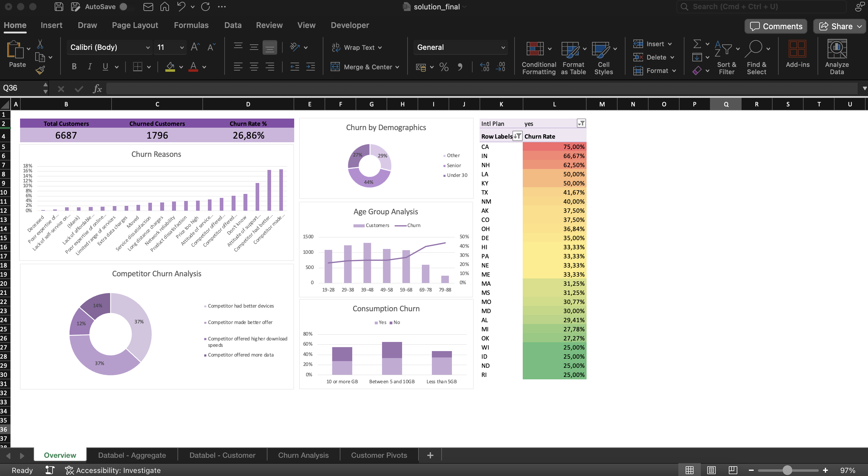868x476 pixels.
Task: Switch to the Formulas ribbon tab
Action: pos(191,25)
